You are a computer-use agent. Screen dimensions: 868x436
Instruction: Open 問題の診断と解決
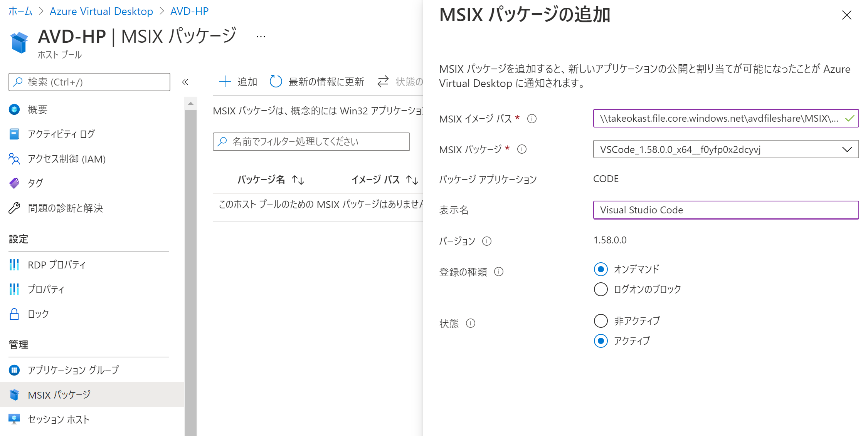click(66, 208)
